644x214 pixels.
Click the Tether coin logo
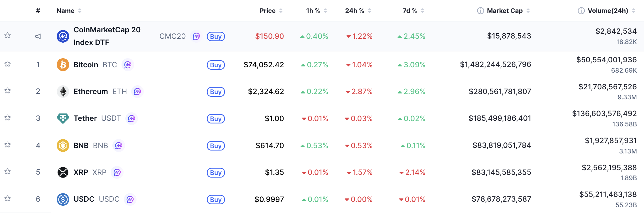(x=63, y=118)
